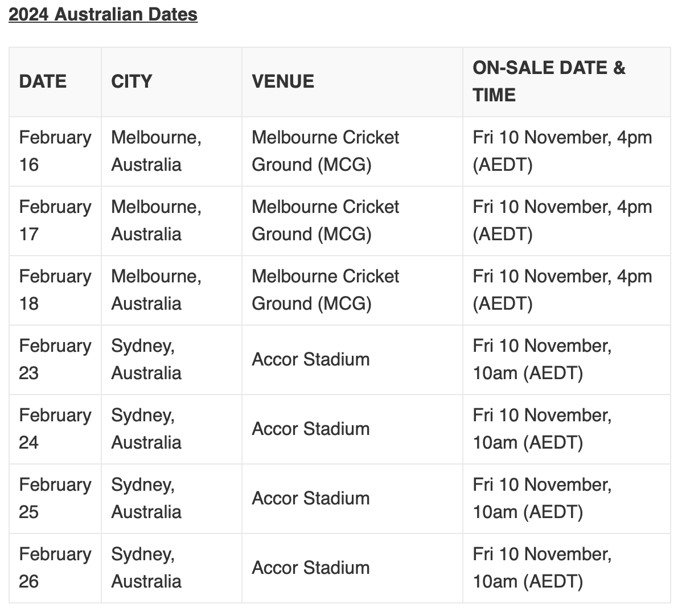Click the February 25 date cell
Image resolution: width=682 pixels, height=616 pixels.
[55, 499]
